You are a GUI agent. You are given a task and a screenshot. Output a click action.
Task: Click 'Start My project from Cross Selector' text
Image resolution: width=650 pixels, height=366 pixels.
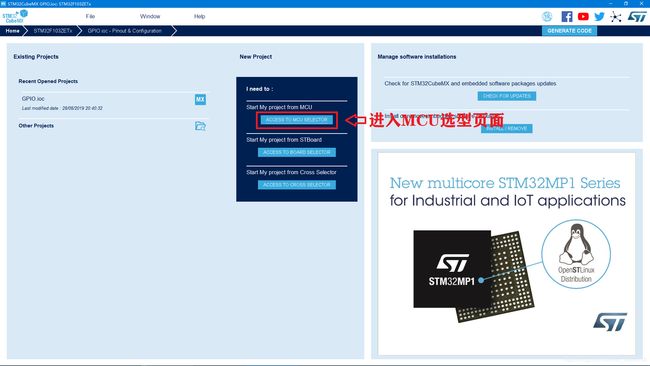tap(291, 172)
